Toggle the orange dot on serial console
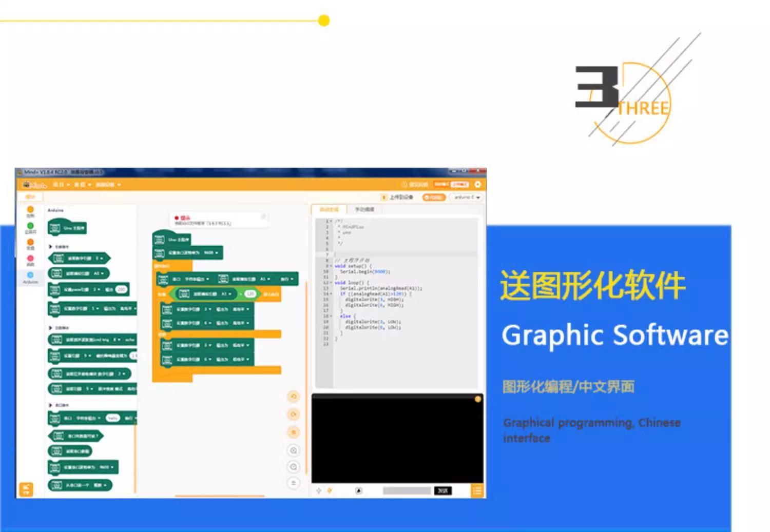Viewport: 770px width, 532px height. tap(478, 399)
